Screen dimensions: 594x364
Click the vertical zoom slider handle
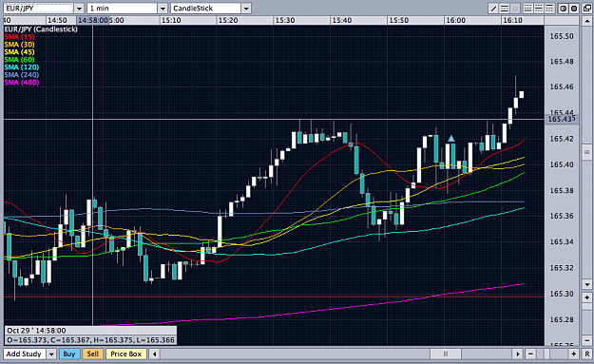click(x=586, y=306)
